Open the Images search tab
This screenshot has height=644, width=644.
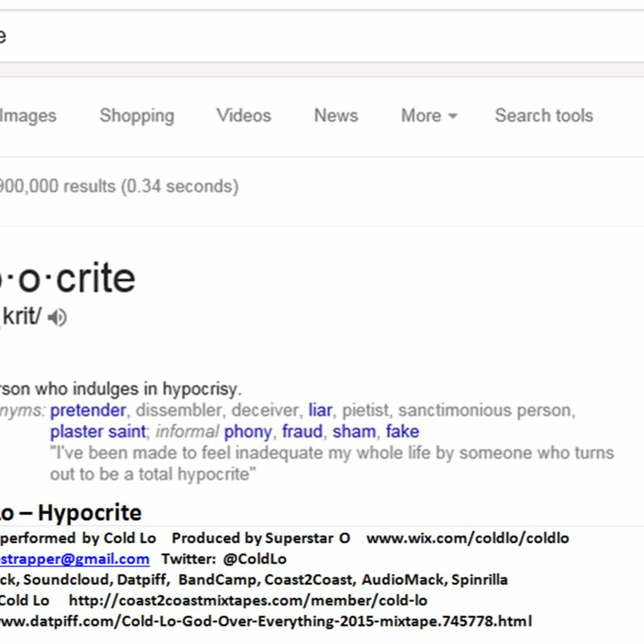(x=28, y=116)
